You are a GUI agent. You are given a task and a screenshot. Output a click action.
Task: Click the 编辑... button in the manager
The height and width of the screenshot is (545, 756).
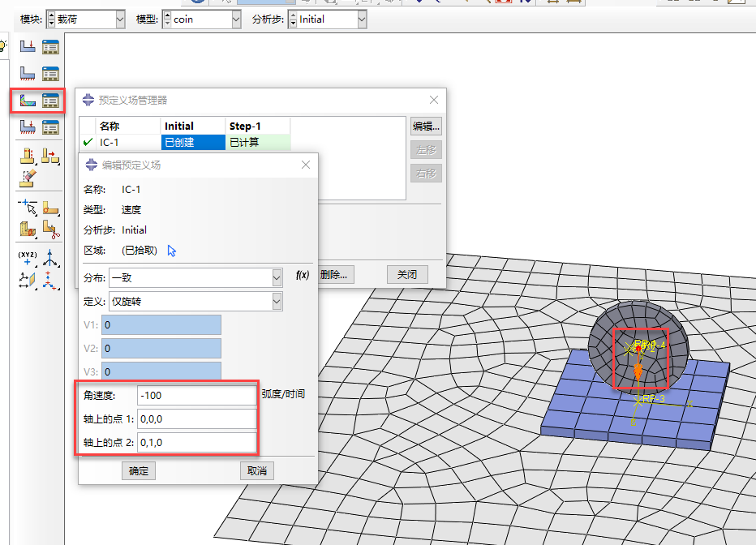tap(426, 127)
